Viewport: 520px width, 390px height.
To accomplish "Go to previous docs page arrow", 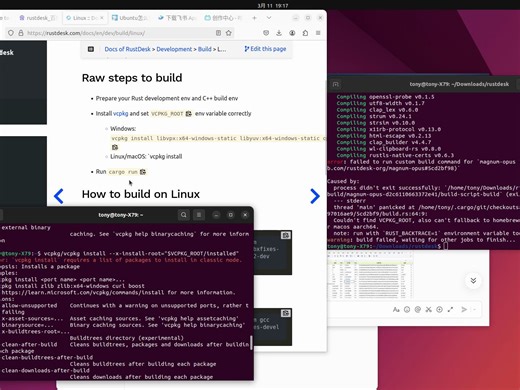I will 59,196.
